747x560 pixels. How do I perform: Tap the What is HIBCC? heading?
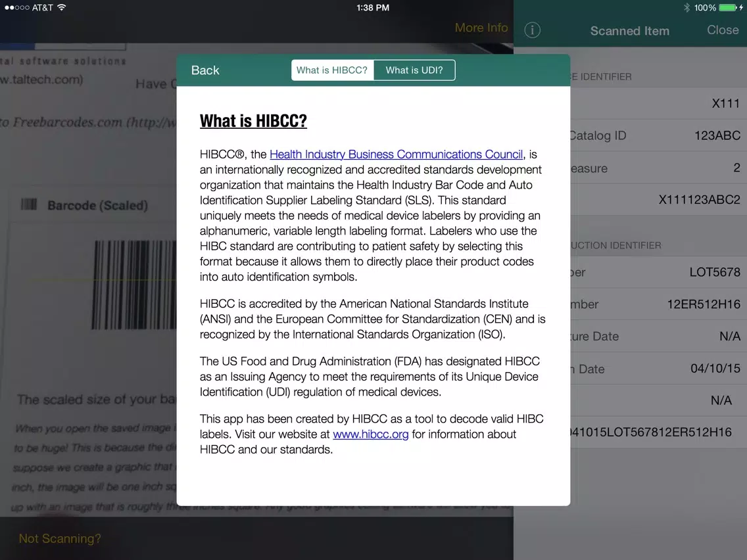point(253,121)
